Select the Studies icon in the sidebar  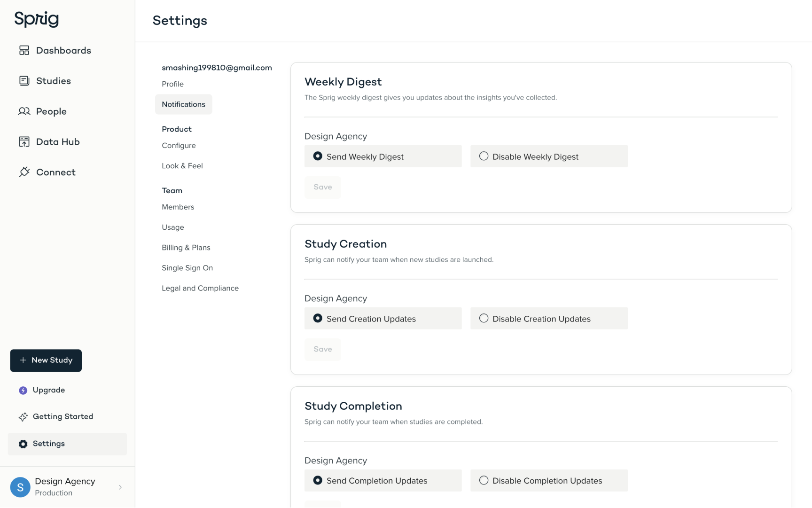24,80
